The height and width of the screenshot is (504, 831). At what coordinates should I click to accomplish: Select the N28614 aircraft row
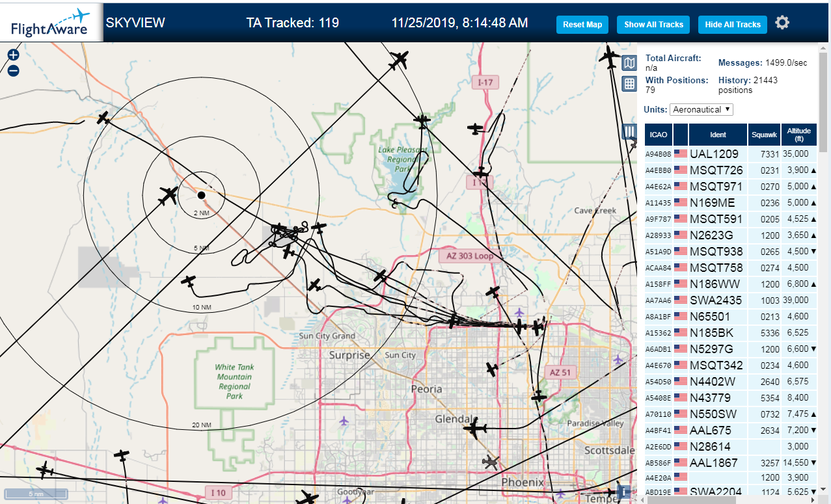coord(731,447)
